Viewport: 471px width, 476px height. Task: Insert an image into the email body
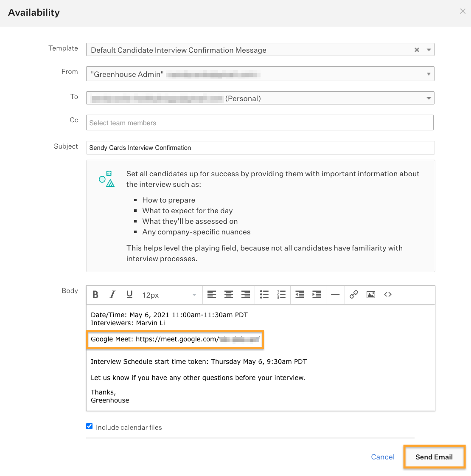(370, 294)
